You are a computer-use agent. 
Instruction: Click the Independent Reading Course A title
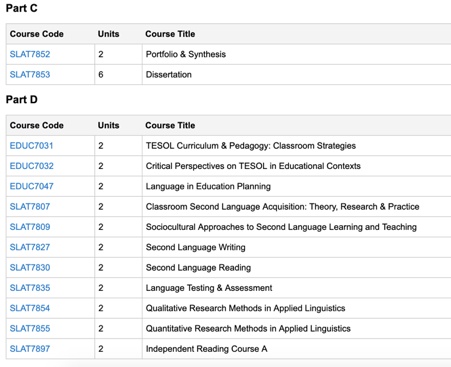[x=207, y=349]
